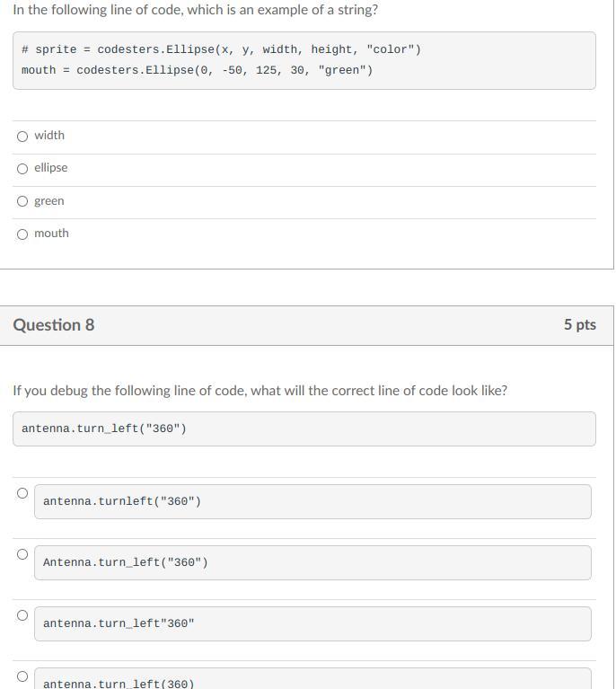
Task: Click the 'width' answer label text
Action: 49,136
